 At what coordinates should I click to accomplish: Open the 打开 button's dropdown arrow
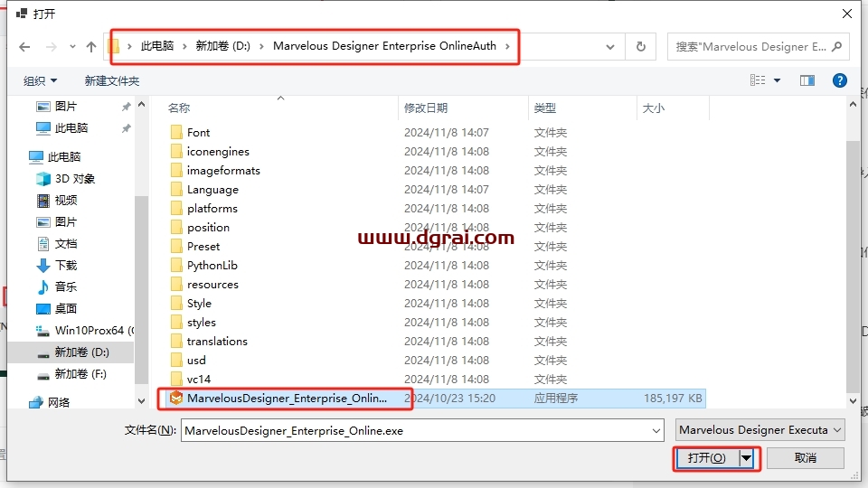[x=746, y=458]
